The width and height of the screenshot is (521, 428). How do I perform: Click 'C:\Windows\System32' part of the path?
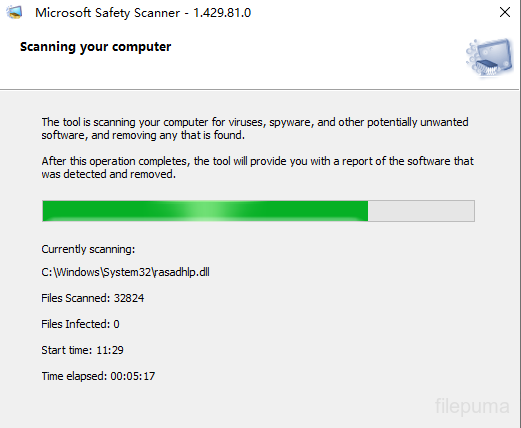pos(96,272)
